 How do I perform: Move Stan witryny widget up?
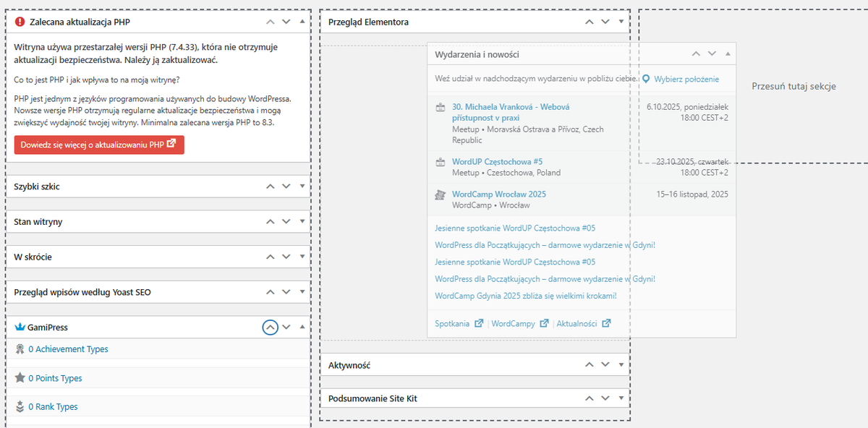[270, 222]
